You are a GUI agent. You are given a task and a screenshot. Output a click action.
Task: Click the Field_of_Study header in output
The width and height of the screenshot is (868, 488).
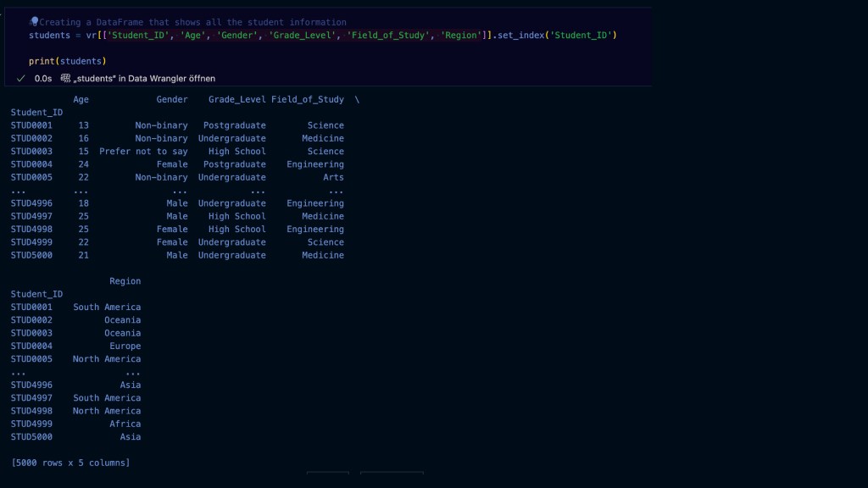pos(308,99)
